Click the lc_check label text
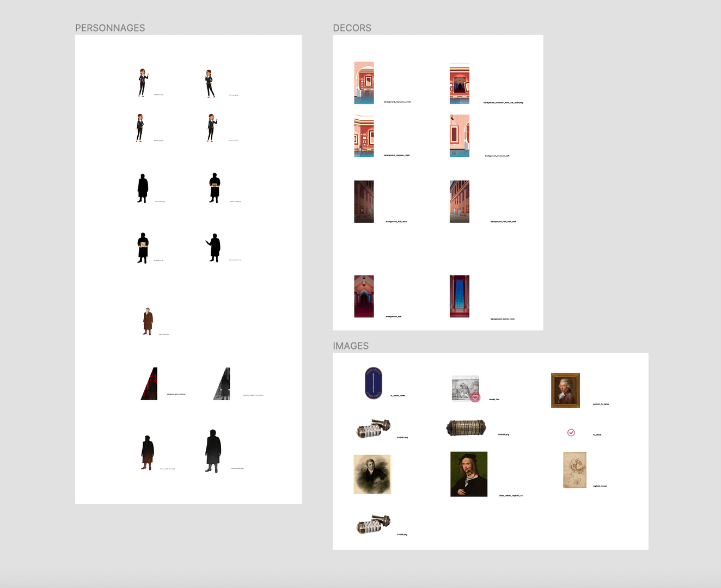 [x=597, y=435]
